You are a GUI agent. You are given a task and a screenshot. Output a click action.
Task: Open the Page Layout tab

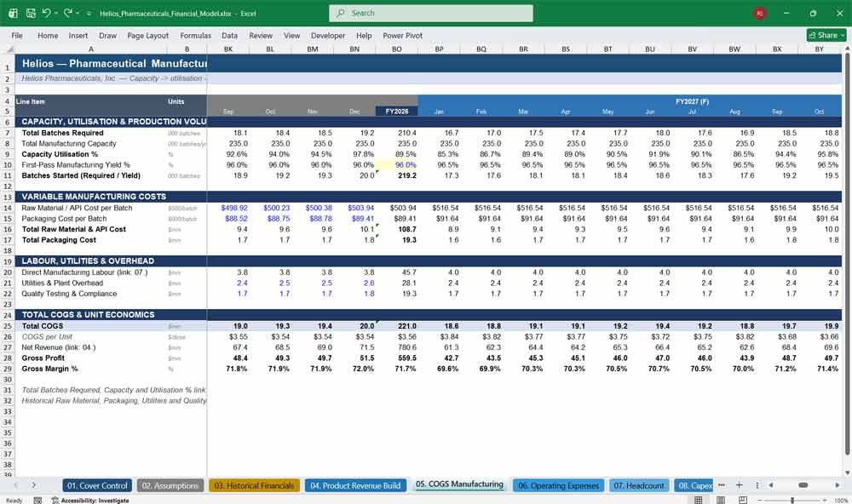tap(147, 35)
